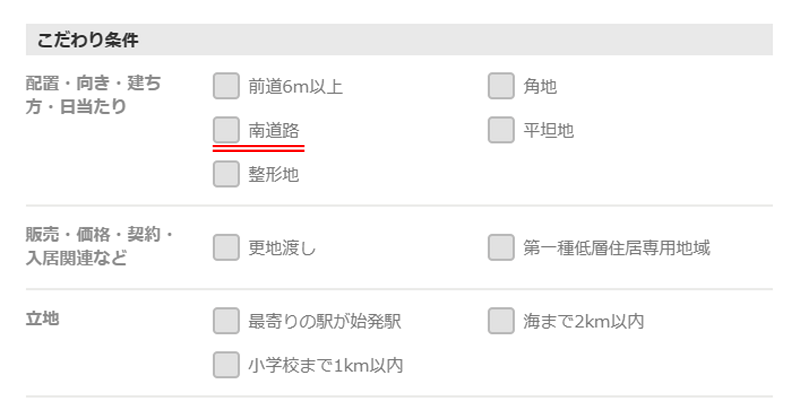
Task: Click the 南道路 label text
Action: pyautogui.click(x=274, y=131)
